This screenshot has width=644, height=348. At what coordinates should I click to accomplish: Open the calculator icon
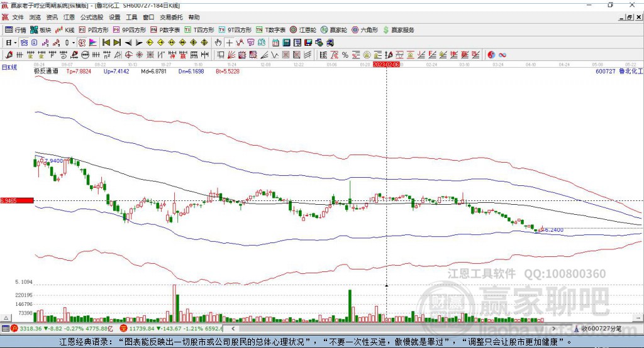pos(286,42)
